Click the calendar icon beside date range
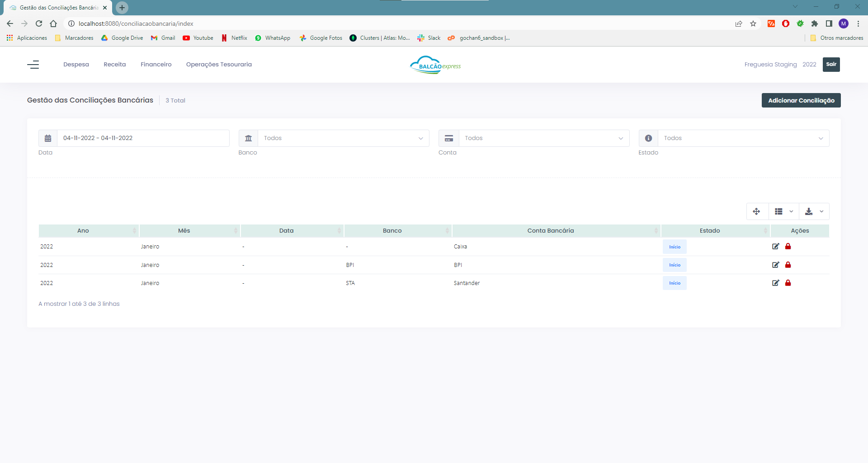The image size is (868, 463). click(48, 138)
